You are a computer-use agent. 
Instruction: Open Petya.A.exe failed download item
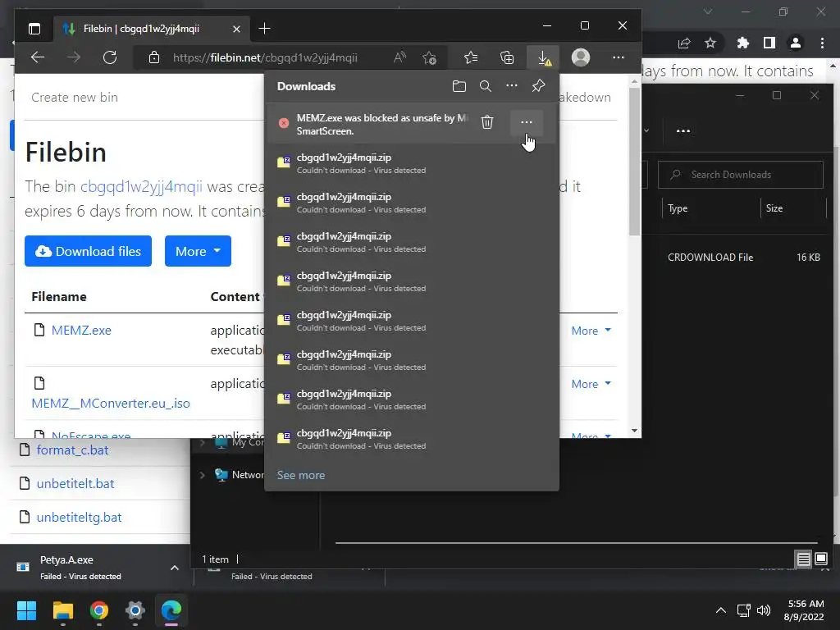click(x=80, y=568)
